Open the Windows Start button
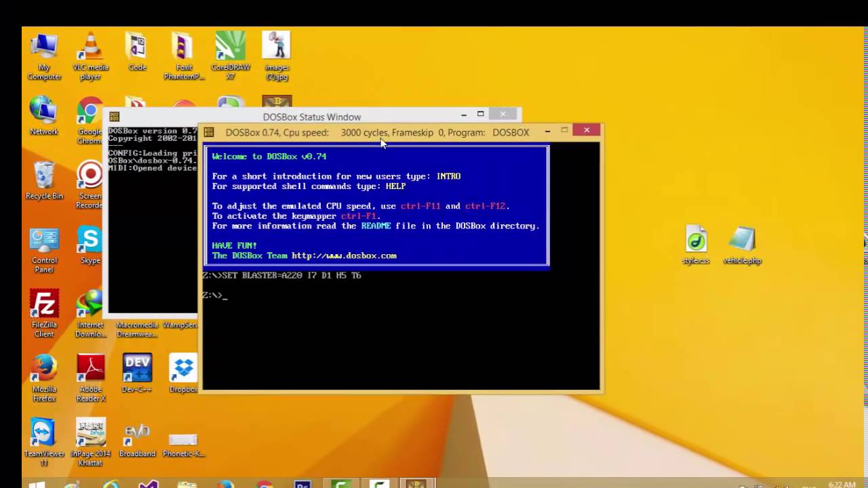Screen dimensions: 868x488 tap(37, 485)
